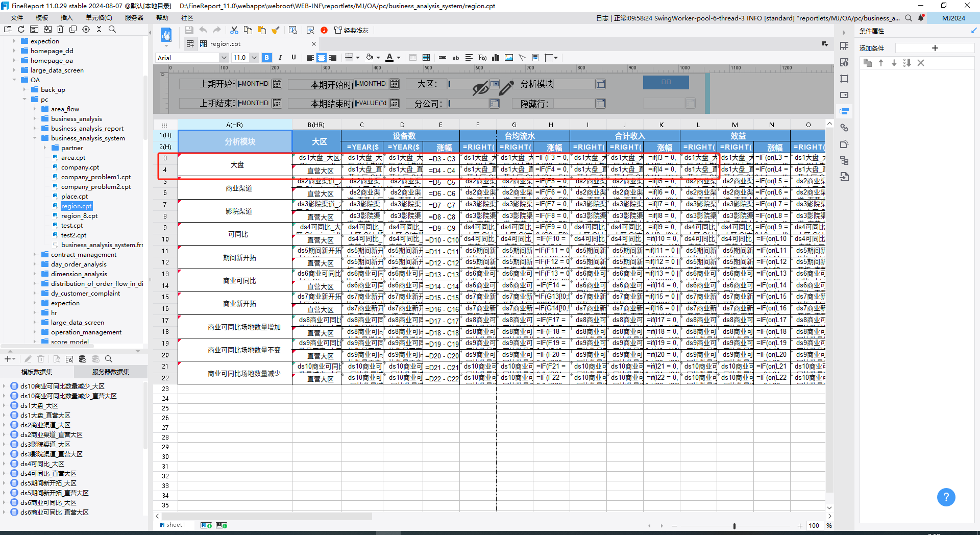This screenshot has width=980, height=535.
Task: Click the notification bell icon
Action: (x=921, y=18)
